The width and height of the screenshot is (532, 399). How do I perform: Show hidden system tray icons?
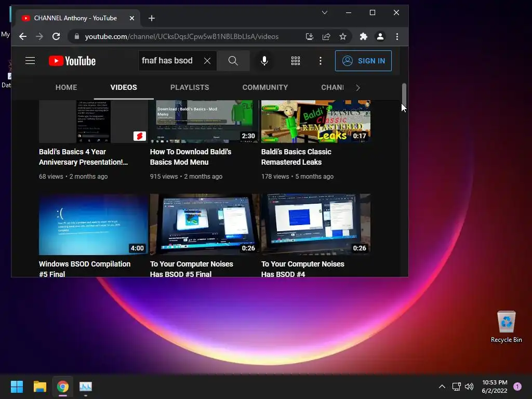[x=442, y=387]
